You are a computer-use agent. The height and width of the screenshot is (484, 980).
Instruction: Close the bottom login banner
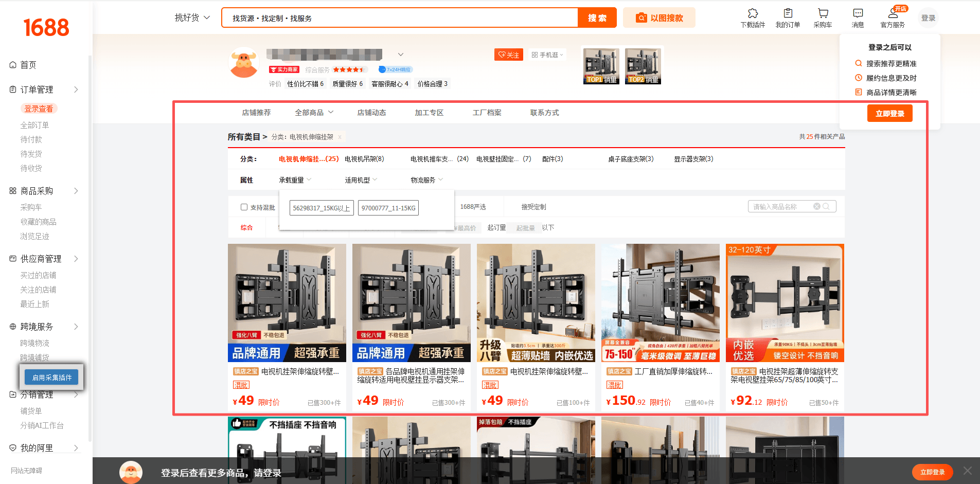click(x=967, y=471)
